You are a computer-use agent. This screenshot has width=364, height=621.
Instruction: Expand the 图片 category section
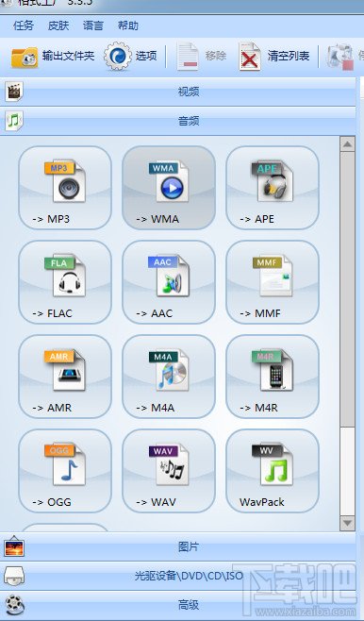pos(178,547)
